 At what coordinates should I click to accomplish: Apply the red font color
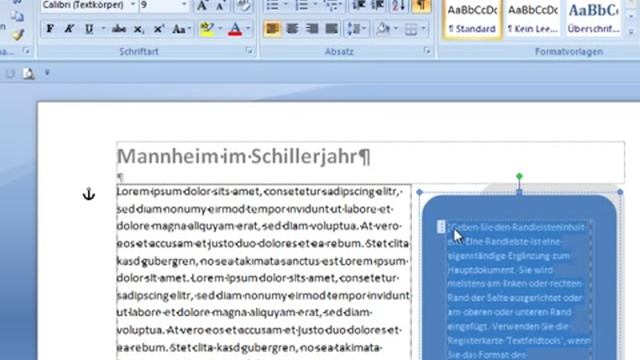[235, 29]
